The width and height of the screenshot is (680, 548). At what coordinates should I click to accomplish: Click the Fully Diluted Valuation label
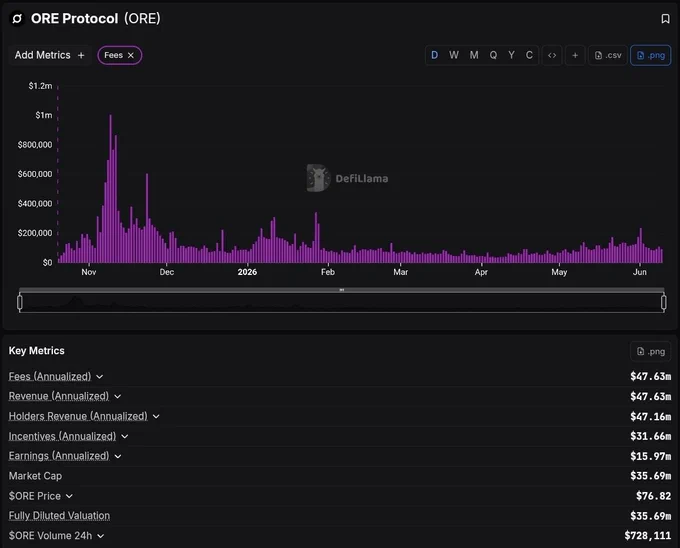click(59, 515)
